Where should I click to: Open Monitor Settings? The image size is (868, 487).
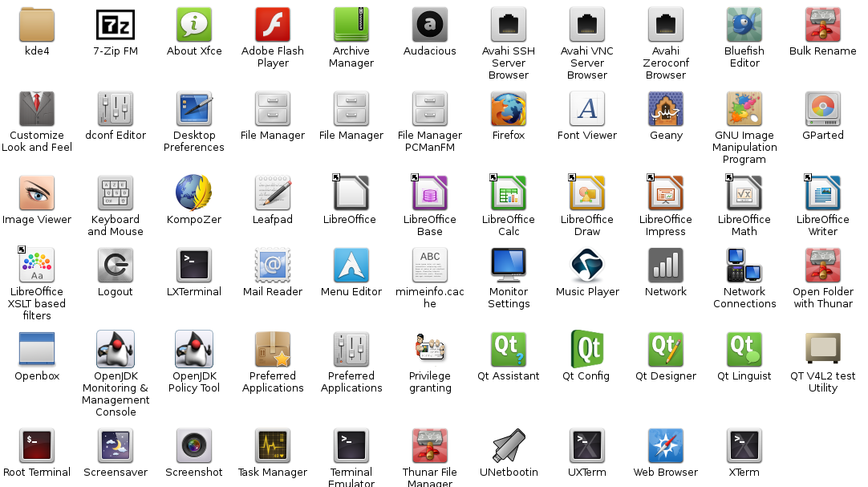click(x=508, y=265)
